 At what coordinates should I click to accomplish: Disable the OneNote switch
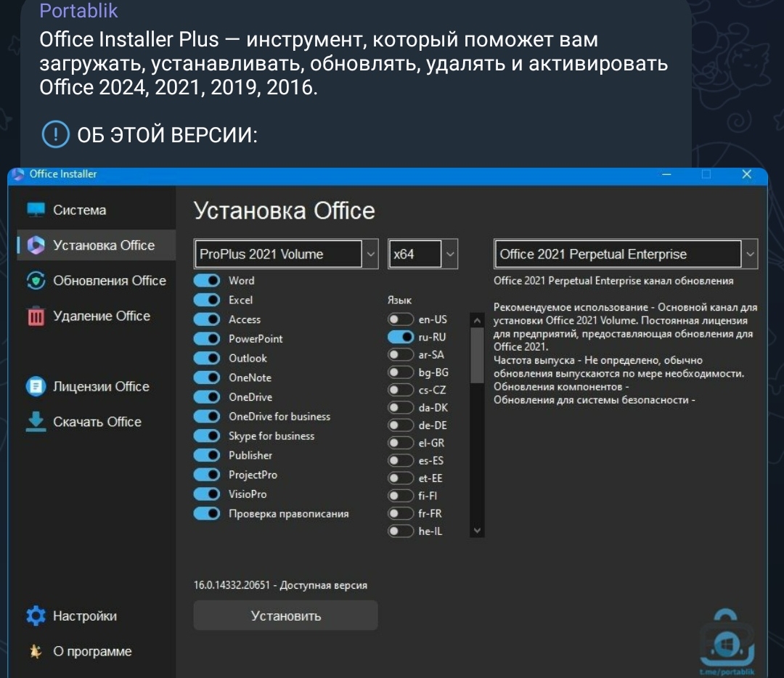(x=207, y=377)
